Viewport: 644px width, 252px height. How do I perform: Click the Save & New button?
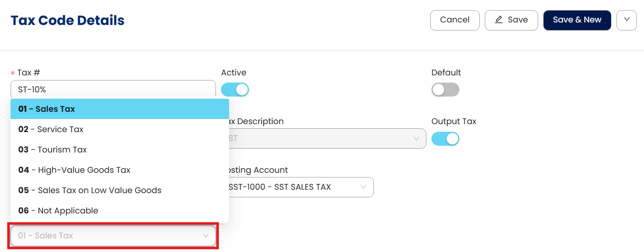coord(577,20)
